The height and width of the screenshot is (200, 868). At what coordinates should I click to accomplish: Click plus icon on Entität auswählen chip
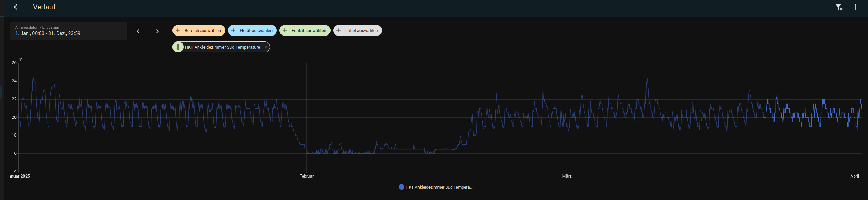pyautogui.click(x=285, y=30)
